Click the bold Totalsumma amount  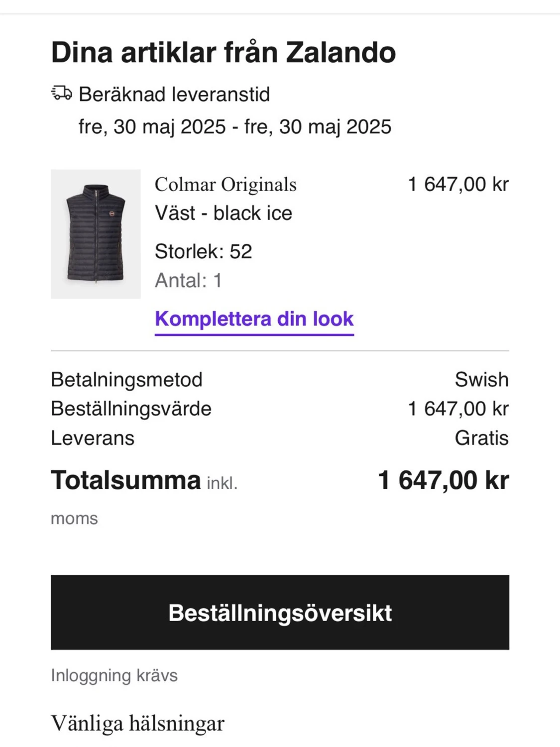pos(443,480)
